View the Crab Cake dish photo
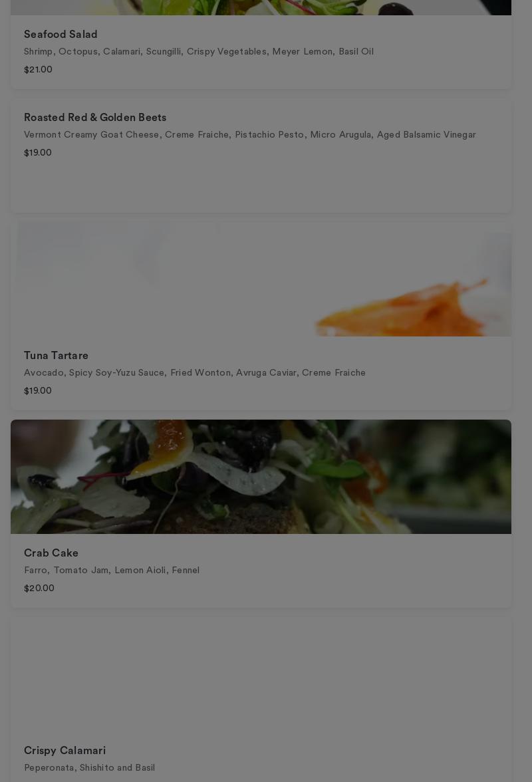The width and height of the screenshot is (532, 782). click(261, 477)
